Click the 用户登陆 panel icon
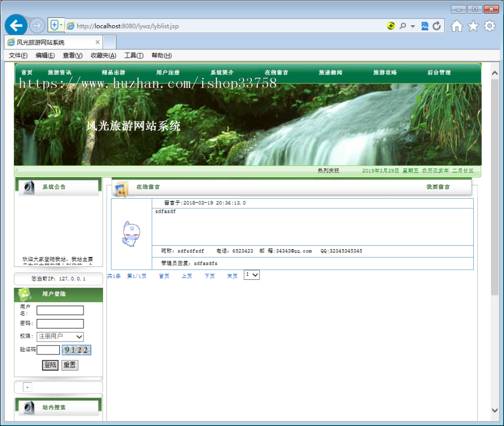This screenshot has height=426, width=504. (26, 295)
